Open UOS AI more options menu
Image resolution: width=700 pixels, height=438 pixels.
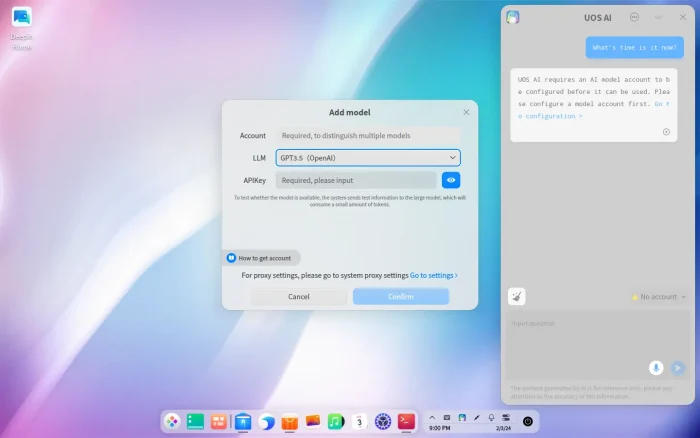point(635,17)
